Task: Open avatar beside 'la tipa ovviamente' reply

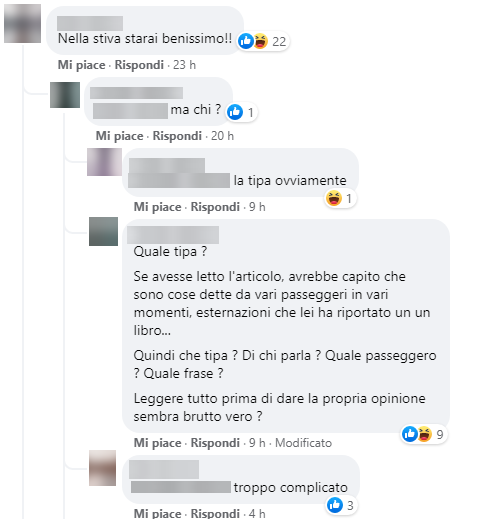Action: coord(104,162)
